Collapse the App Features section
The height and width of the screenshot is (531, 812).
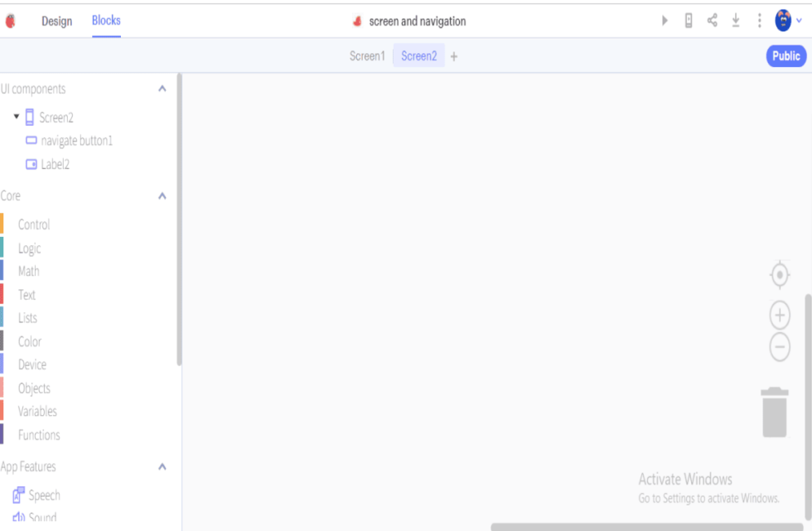(x=162, y=467)
